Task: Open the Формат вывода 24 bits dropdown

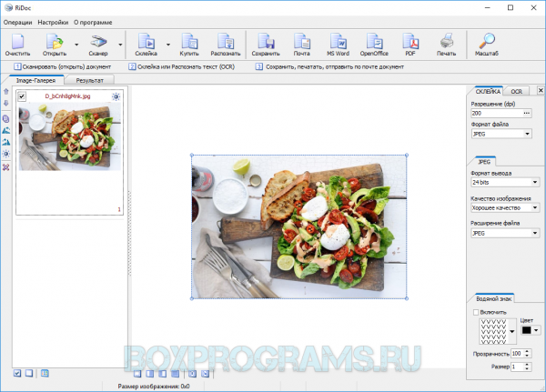Action: 535,182
